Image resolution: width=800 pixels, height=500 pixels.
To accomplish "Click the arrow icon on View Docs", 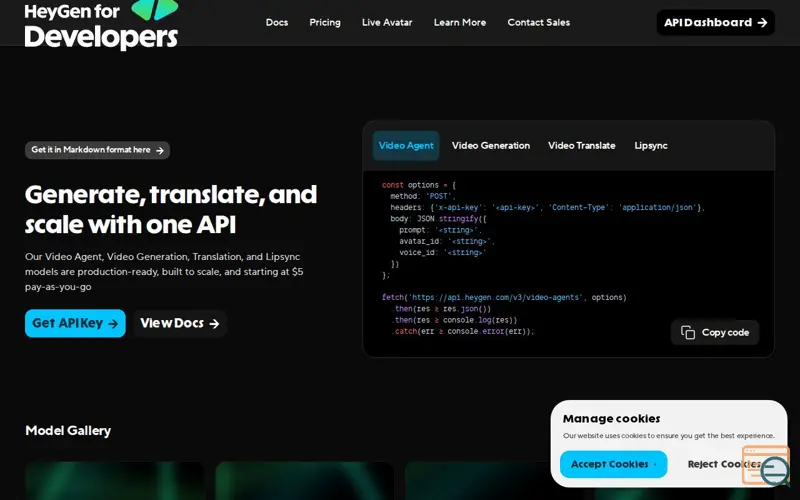I will 214,323.
